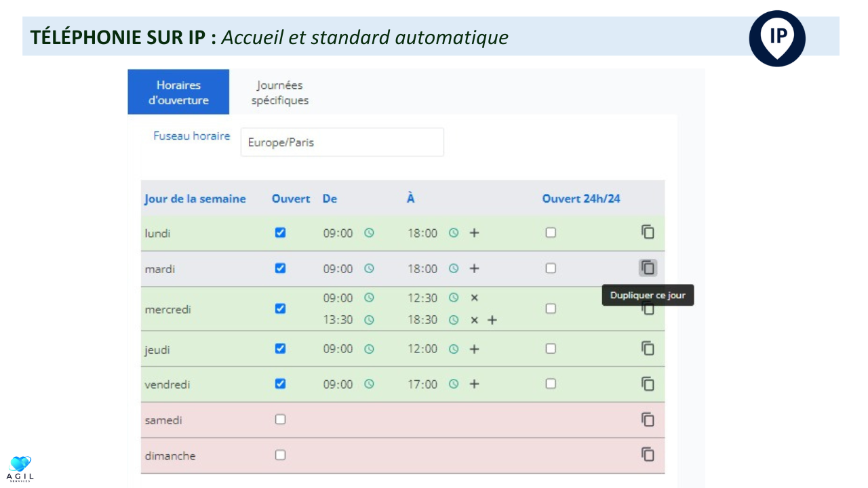Image resolution: width=868 pixels, height=488 pixels.
Task: Open clock picker for mercredi 12:30 end
Action: pyautogui.click(x=454, y=298)
